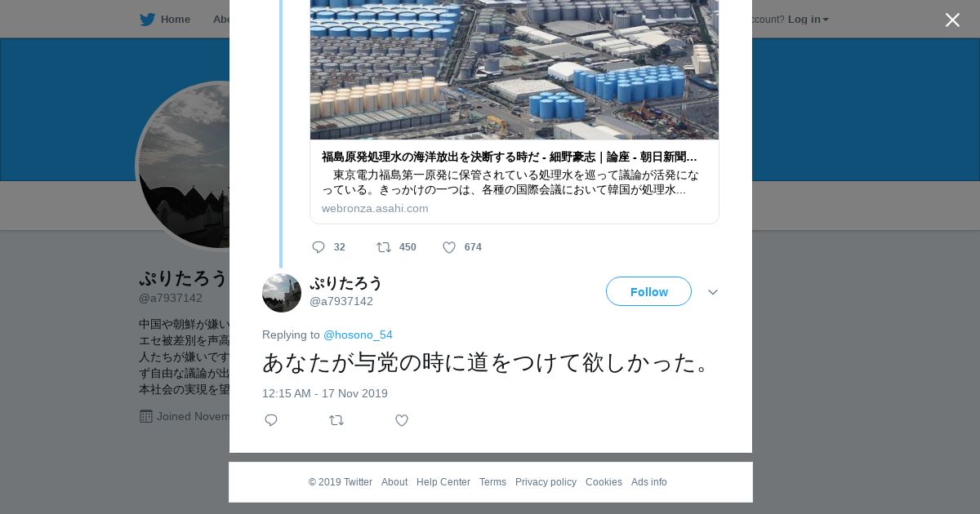The height and width of the screenshot is (514, 980).
Task: Open the Privacy policy footer link
Action: 546,482
